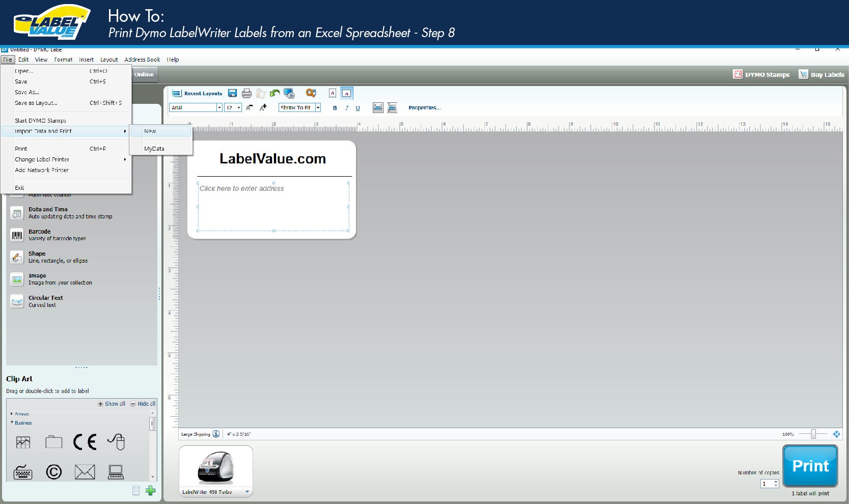Click the green Undo arrow icon

[x=275, y=93]
